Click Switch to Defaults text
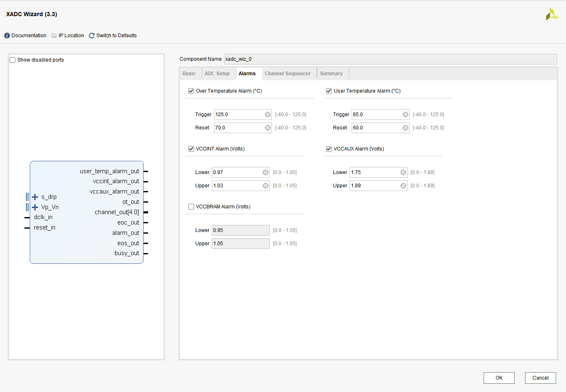 coord(117,36)
